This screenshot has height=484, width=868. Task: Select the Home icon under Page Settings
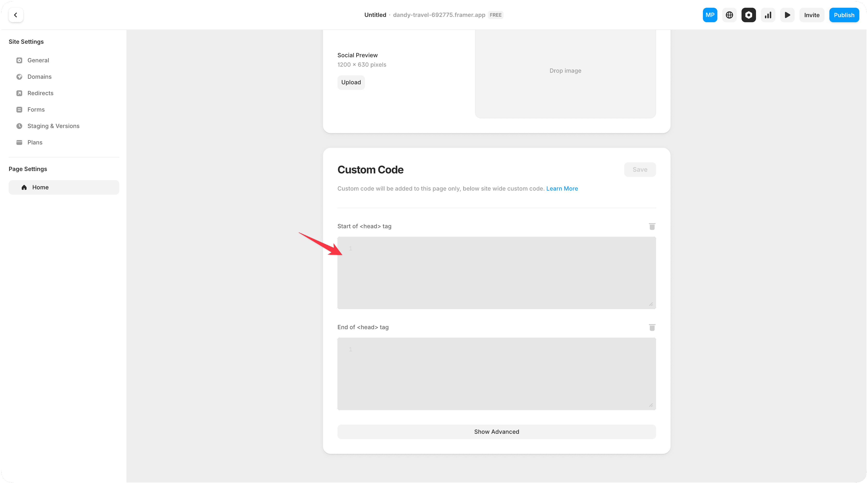[x=24, y=187]
